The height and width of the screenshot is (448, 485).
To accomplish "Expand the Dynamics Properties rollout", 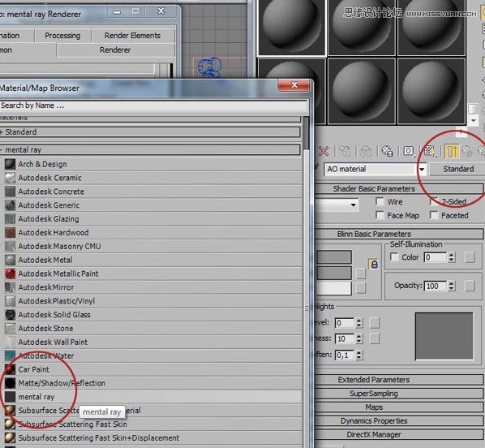I will pos(398,420).
